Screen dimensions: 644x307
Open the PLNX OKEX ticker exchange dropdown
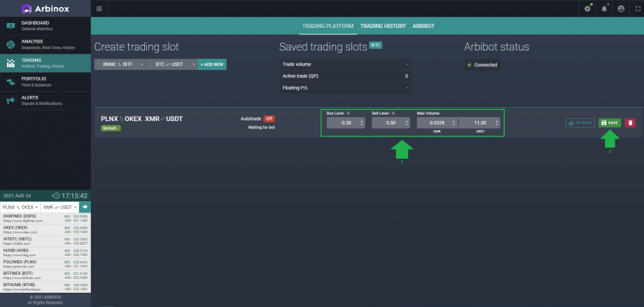(20, 207)
